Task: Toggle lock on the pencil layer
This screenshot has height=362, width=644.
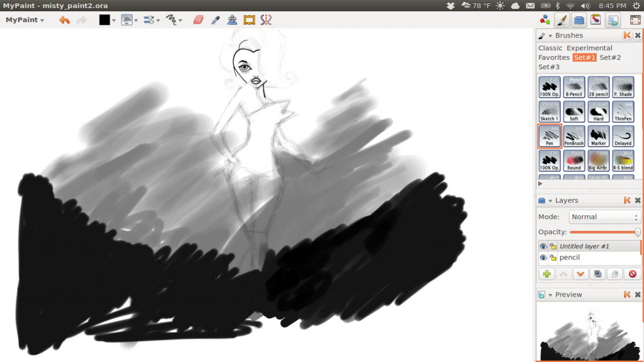Action: click(x=553, y=257)
